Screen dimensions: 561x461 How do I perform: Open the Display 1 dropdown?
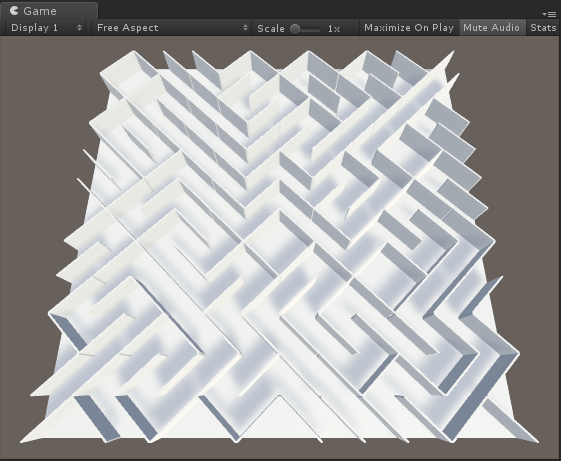(46, 28)
